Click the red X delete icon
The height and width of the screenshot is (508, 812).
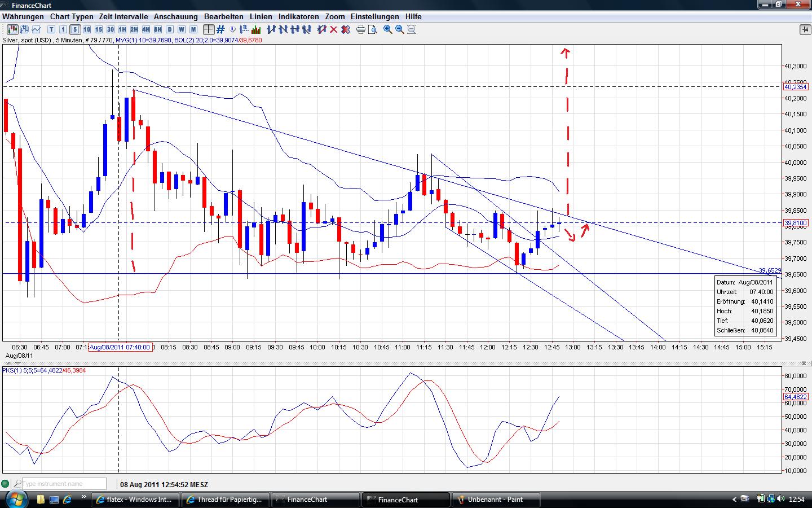[333, 29]
